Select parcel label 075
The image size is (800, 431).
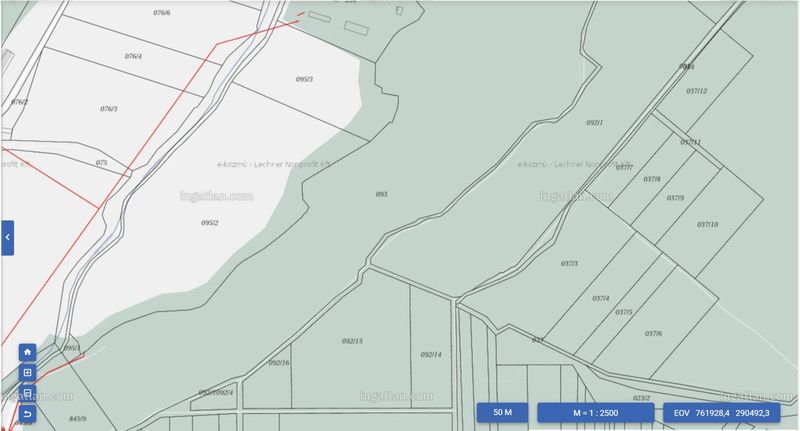[102, 163]
